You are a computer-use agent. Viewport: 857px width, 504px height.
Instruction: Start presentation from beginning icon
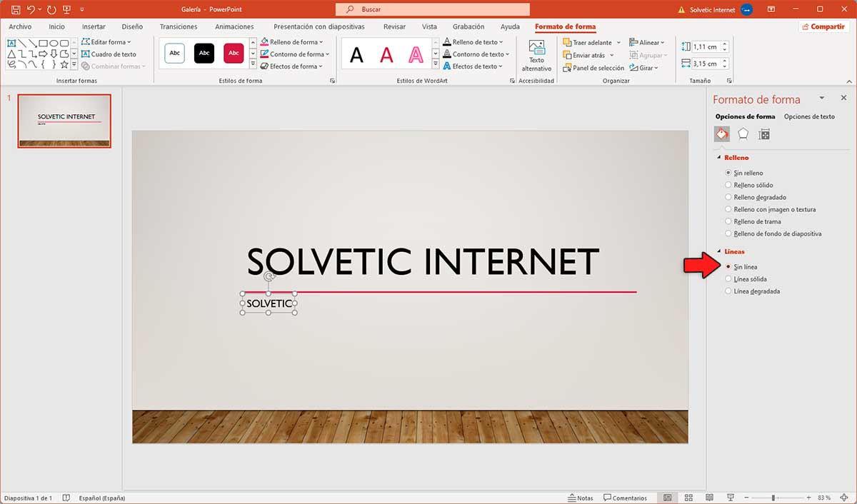click(66, 10)
